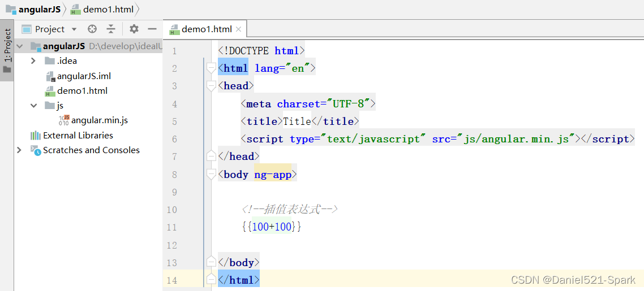Click the External Libraries icon
644x291 pixels.
tap(36, 135)
